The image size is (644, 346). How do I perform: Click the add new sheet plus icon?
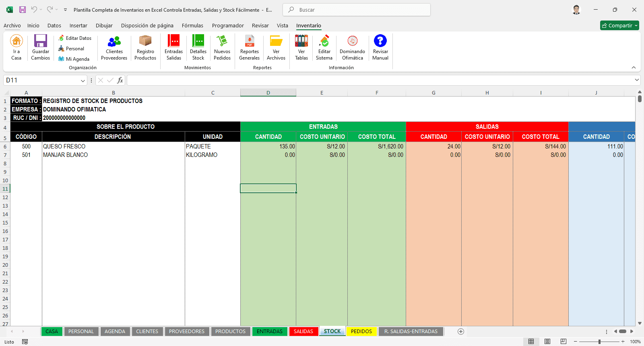click(461, 332)
